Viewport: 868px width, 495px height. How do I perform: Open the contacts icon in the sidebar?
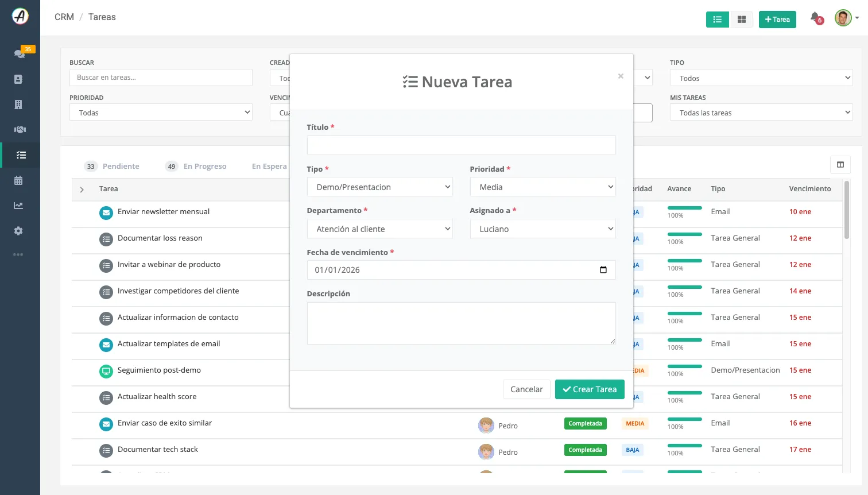pos(18,79)
